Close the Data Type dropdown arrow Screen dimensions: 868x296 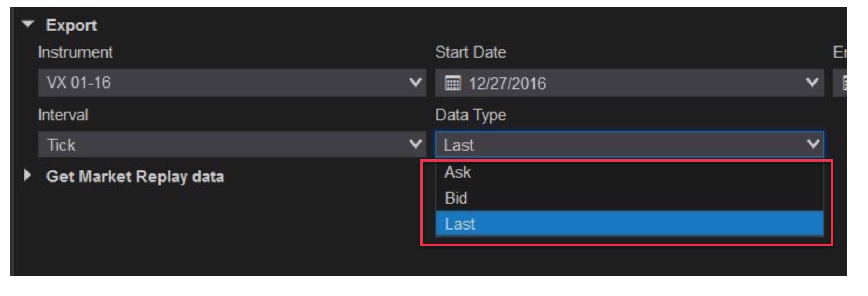812,144
